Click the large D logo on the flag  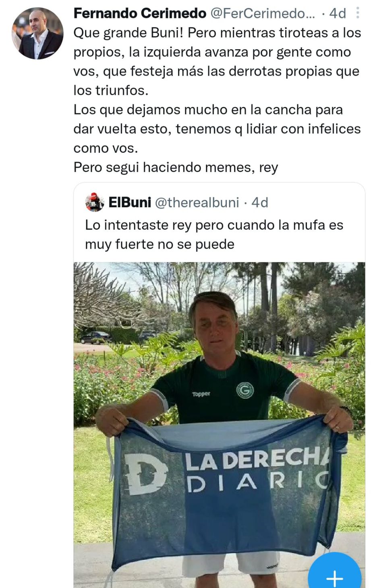[x=146, y=473]
